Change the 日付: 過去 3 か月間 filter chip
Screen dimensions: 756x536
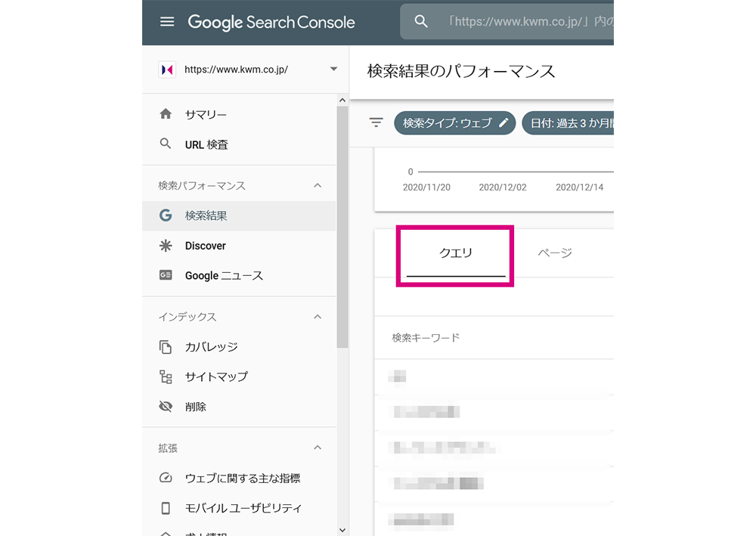[568, 123]
